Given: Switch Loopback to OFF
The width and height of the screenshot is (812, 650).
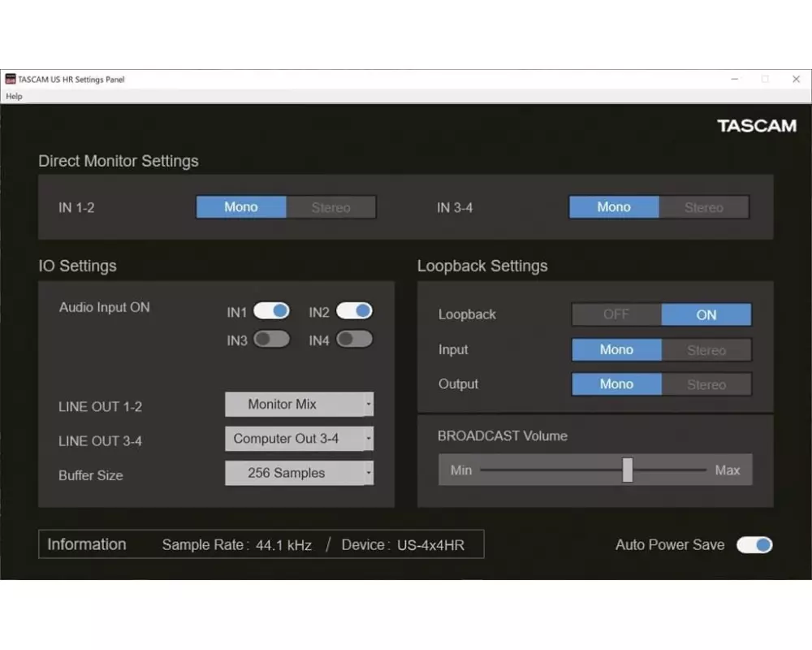Looking at the screenshot, I should (x=616, y=314).
